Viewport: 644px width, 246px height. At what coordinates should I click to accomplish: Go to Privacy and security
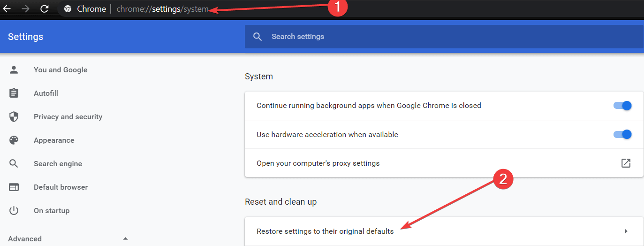[68, 117]
